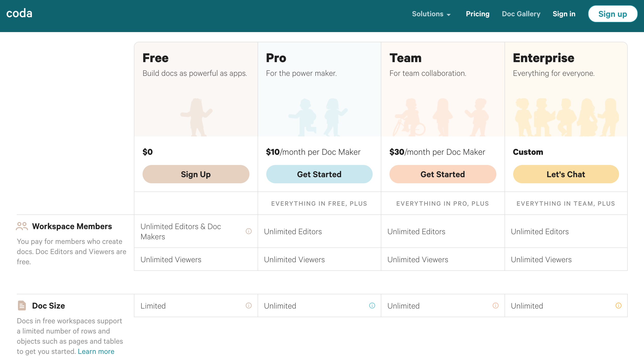Click EVERYTHING IN PRO, PLUS label

pyautogui.click(x=443, y=203)
